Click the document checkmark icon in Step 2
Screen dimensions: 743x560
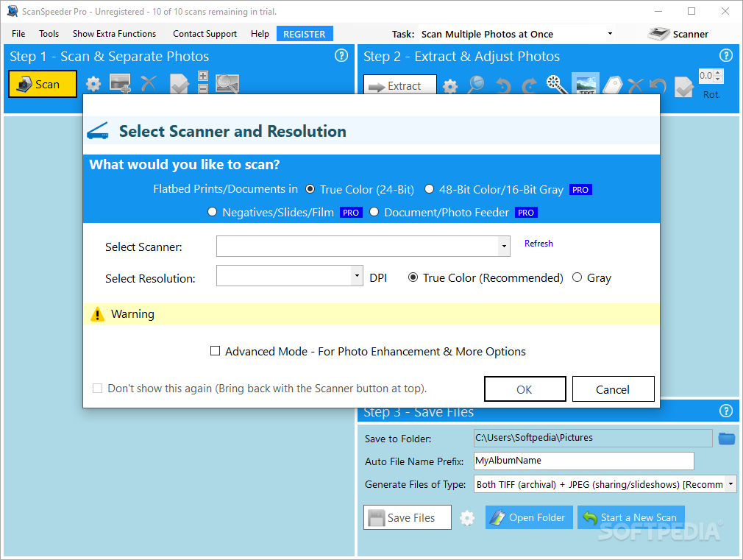pyautogui.click(x=683, y=86)
